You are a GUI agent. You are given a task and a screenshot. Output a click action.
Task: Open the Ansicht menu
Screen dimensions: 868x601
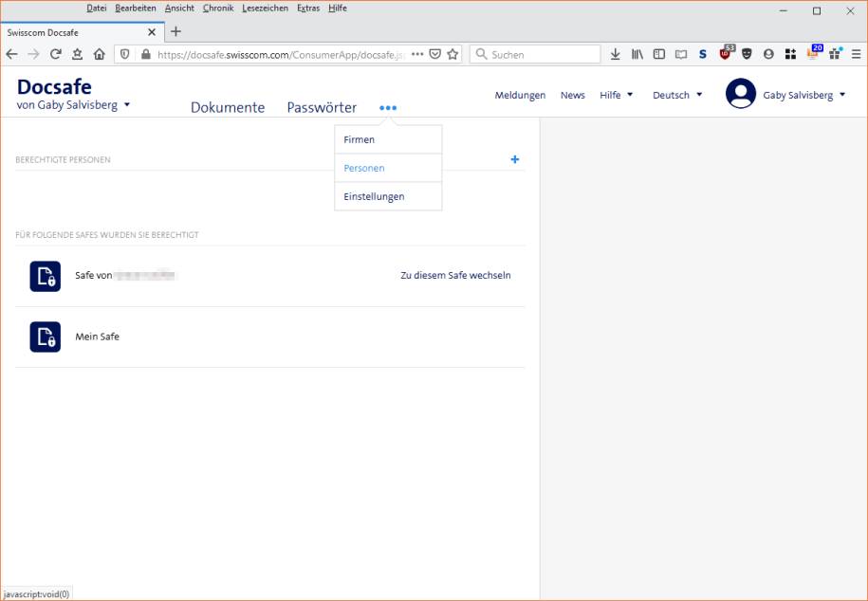point(179,8)
